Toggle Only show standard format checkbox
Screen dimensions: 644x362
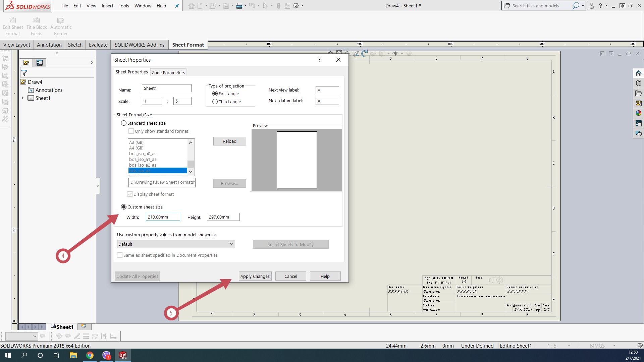pos(131,131)
